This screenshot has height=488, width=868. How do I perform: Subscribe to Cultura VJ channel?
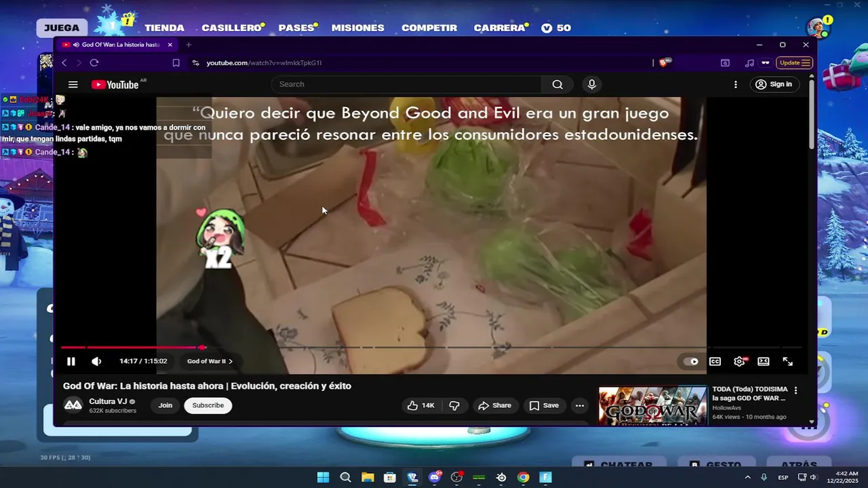pos(208,405)
